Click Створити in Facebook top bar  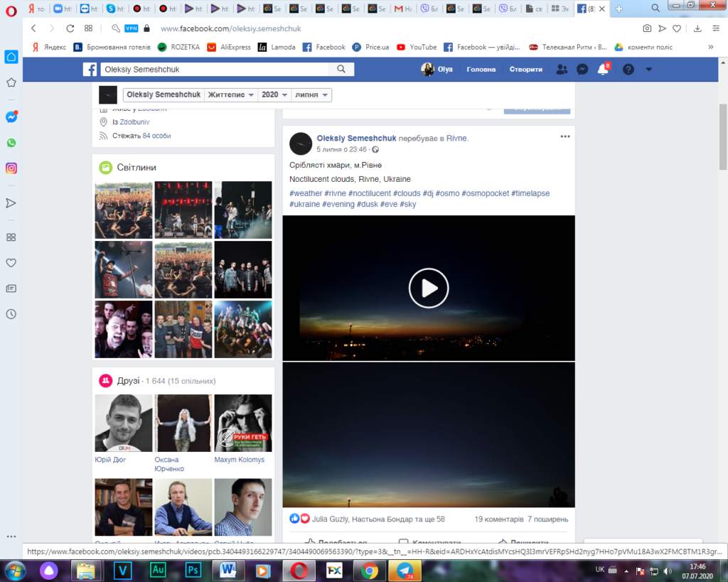(526, 70)
